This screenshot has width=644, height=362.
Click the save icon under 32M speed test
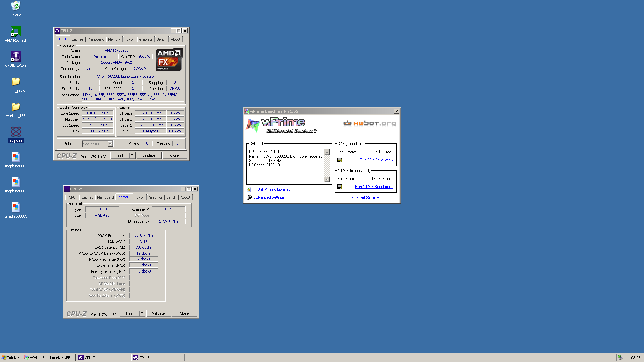point(340,160)
